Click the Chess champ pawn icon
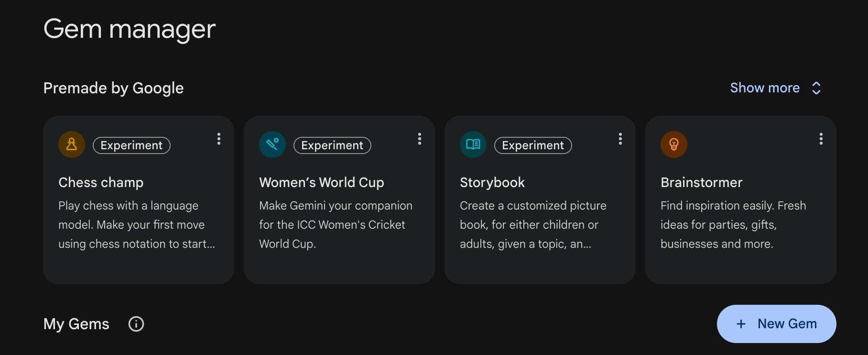This screenshot has height=355, width=868. [72, 144]
